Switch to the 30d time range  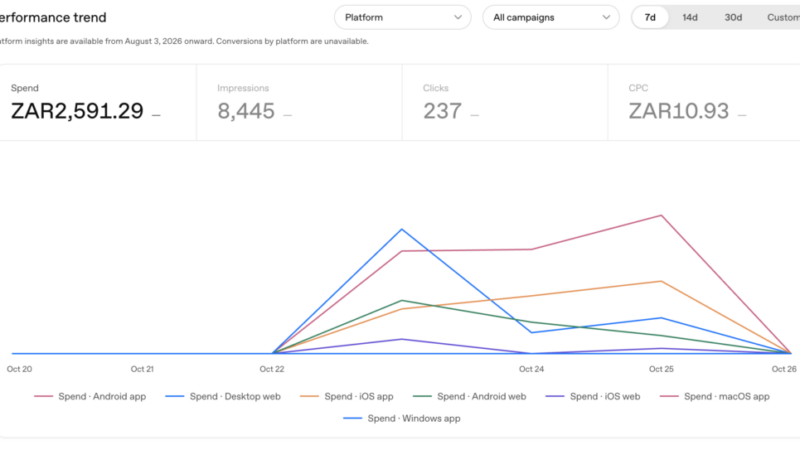[733, 17]
